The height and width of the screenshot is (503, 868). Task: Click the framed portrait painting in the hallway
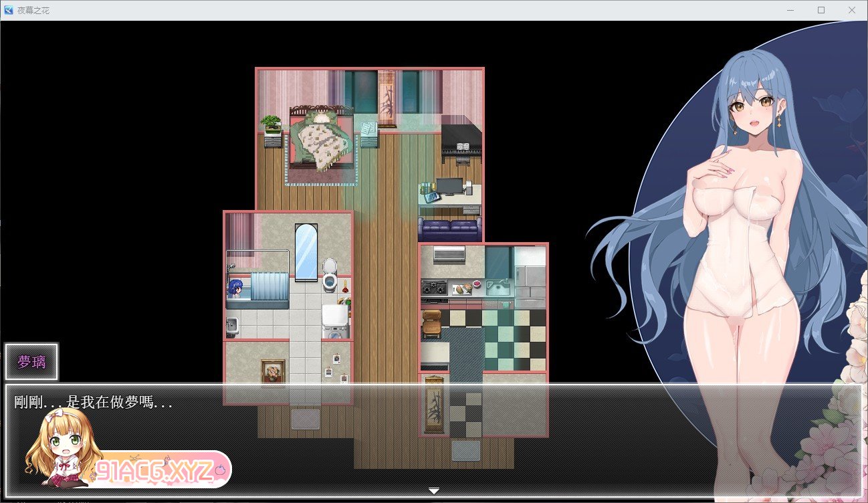[x=273, y=373]
